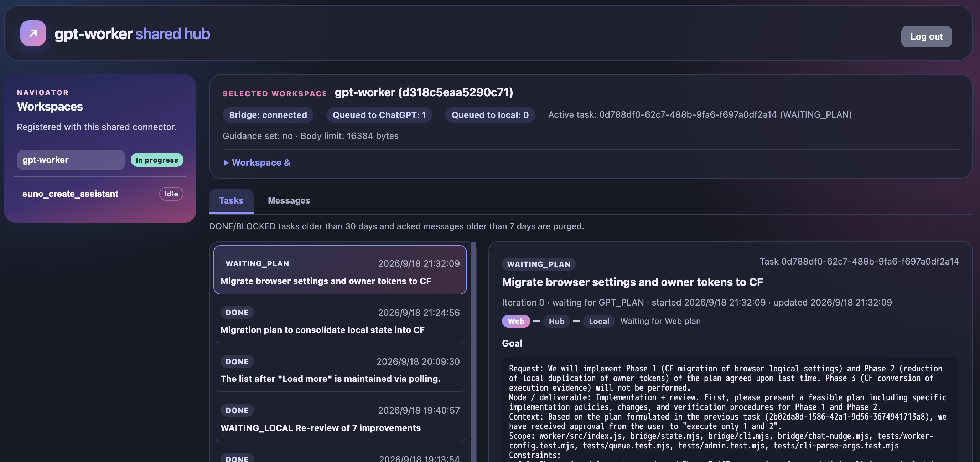The height and width of the screenshot is (462, 980).
Task: Click the purge policy notice text
Action: pyautogui.click(x=396, y=226)
